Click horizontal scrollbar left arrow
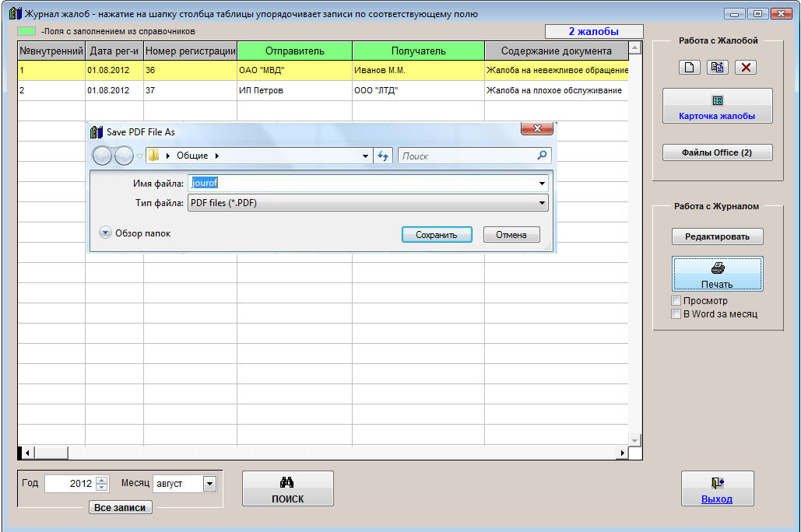 [x=28, y=453]
